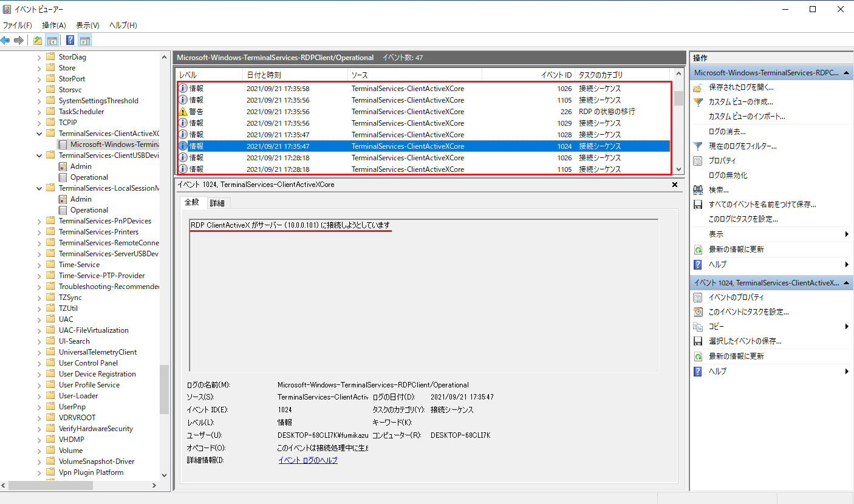854x504 pixels.
Task: Open log properties via プロパティ
Action: click(722, 161)
